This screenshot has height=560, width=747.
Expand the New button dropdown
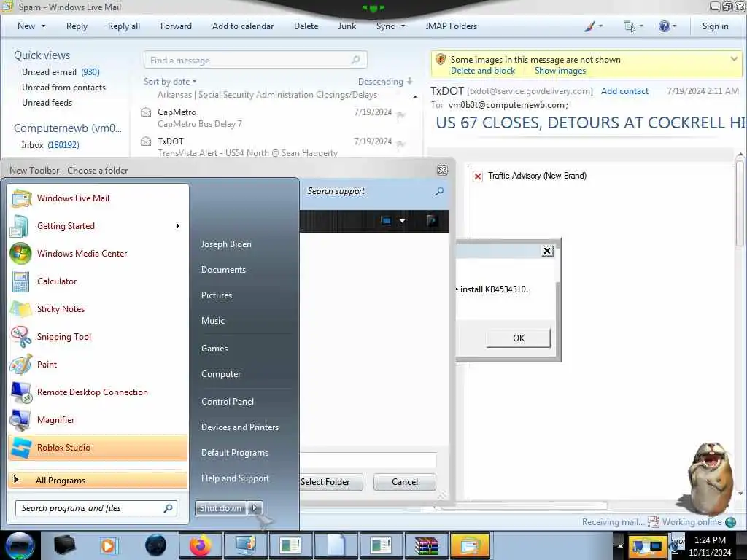pyautogui.click(x=43, y=26)
